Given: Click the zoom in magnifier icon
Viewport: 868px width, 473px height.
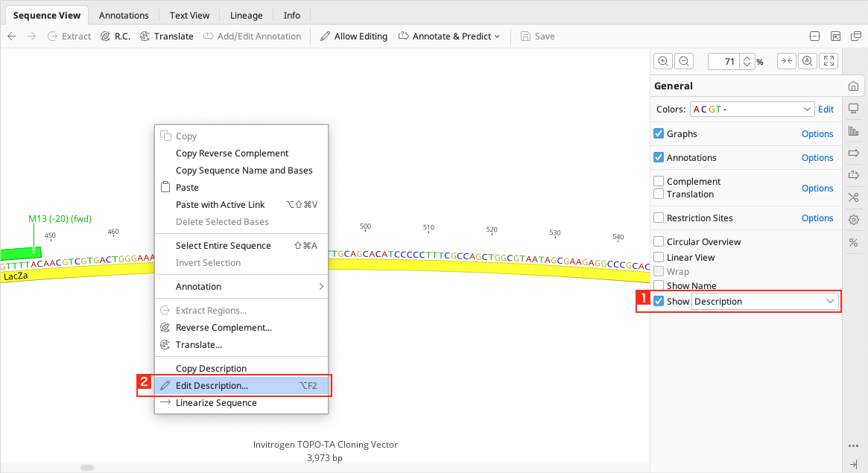Looking at the screenshot, I should coord(663,62).
